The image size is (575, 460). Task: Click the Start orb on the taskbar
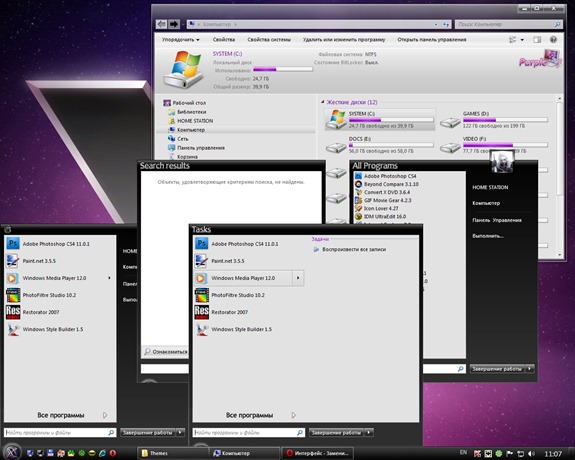tap(12, 452)
